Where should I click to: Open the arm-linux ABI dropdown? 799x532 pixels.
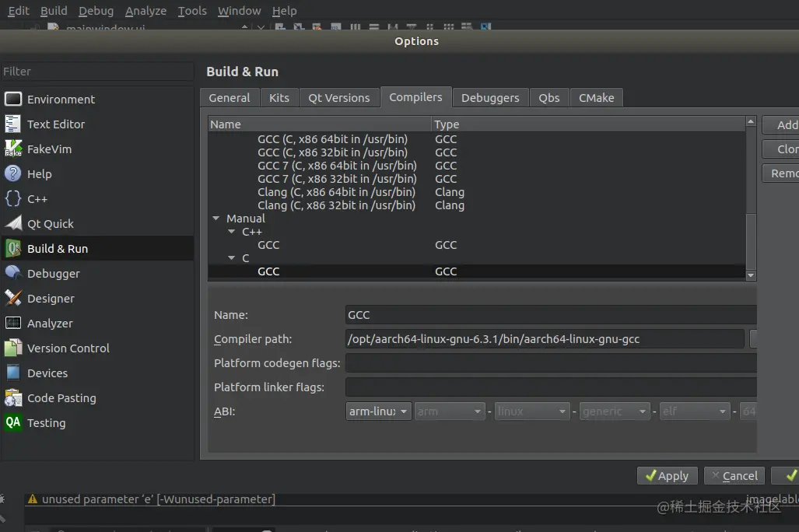(x=378, y=411)
